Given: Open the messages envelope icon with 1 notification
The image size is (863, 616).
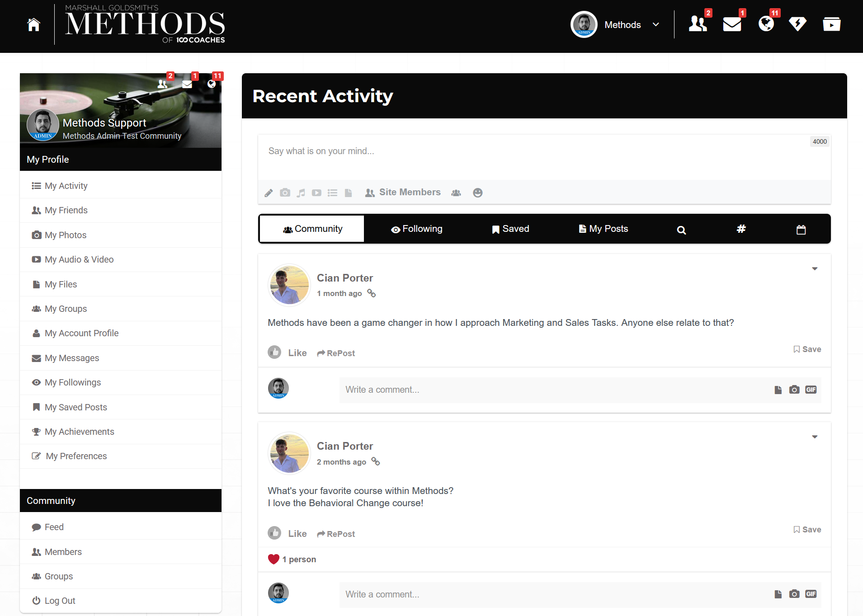Looking at the screenshot, I should click(x=731, y=24).
